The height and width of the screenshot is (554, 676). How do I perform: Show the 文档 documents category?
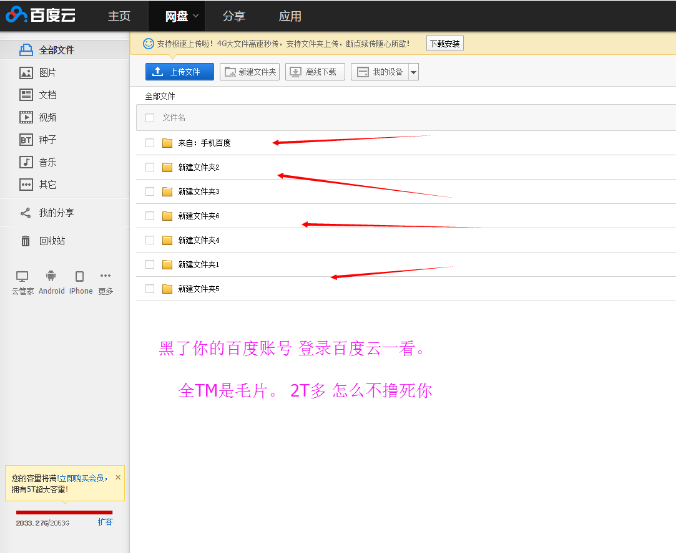coord(47,95)
